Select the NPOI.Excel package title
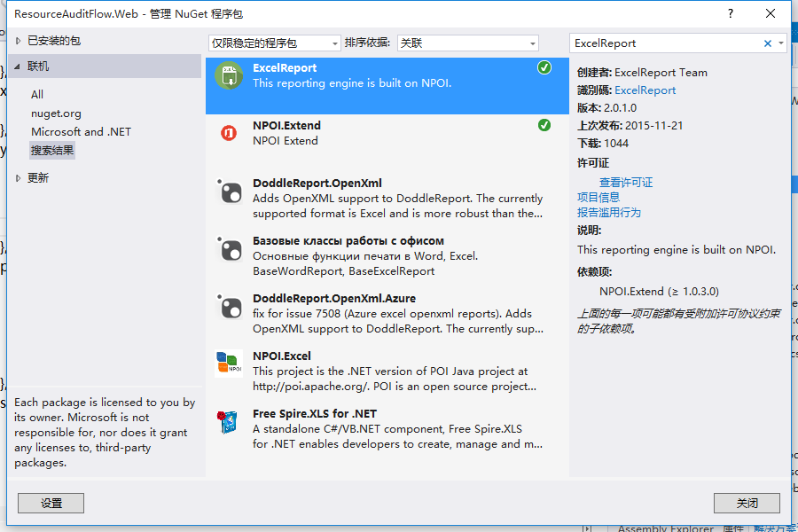The width and height of the screenshot is (798, 532). pos(281,356)
